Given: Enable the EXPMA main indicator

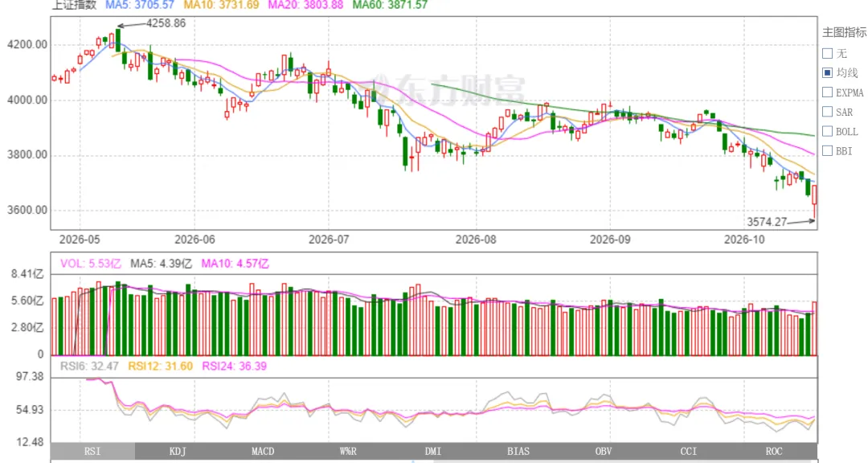Looking at the screenshot, I should [828, 92].
